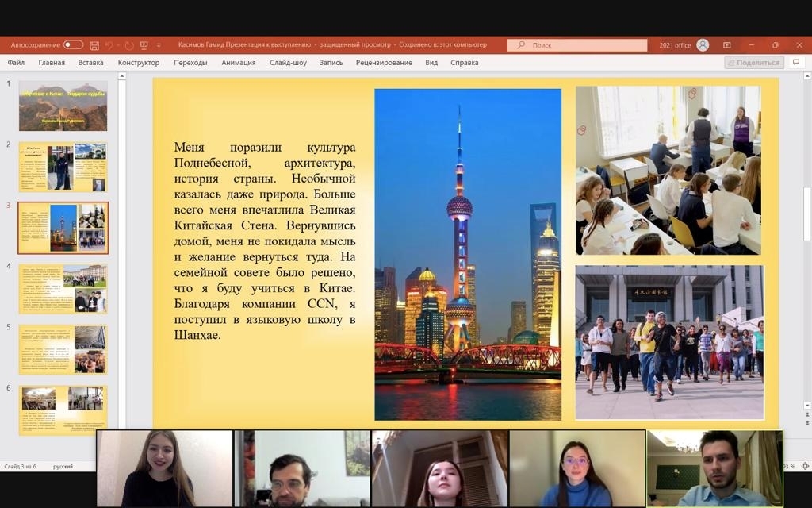The height and width of the screenshot is (508, 812).
Task: Start slideshow from beginning icon
Action: [x=145, y=45]
